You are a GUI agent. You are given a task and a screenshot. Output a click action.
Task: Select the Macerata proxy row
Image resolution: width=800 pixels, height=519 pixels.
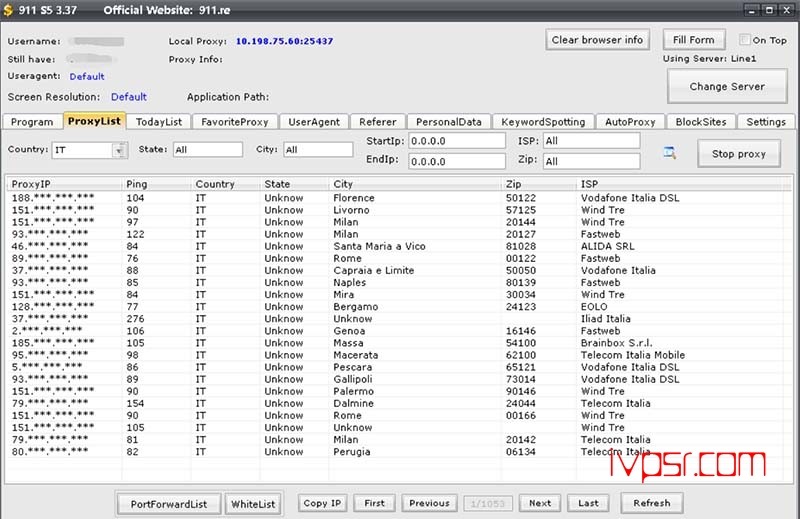click(x=398, y=355)
